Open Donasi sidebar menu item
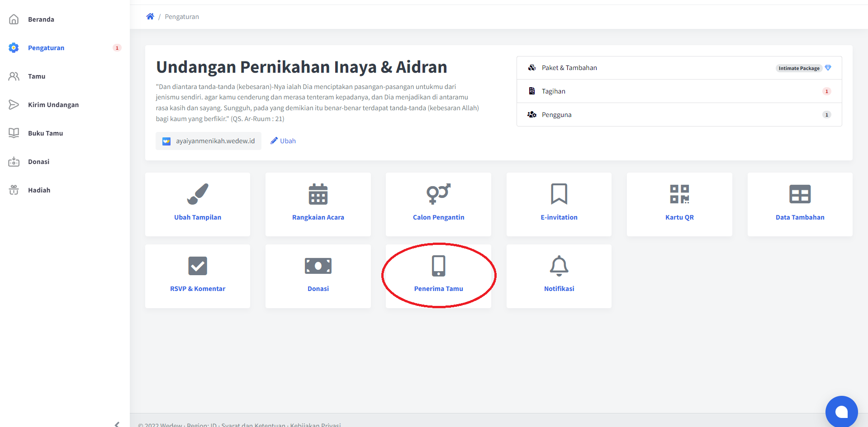 (x=38, y=161)
